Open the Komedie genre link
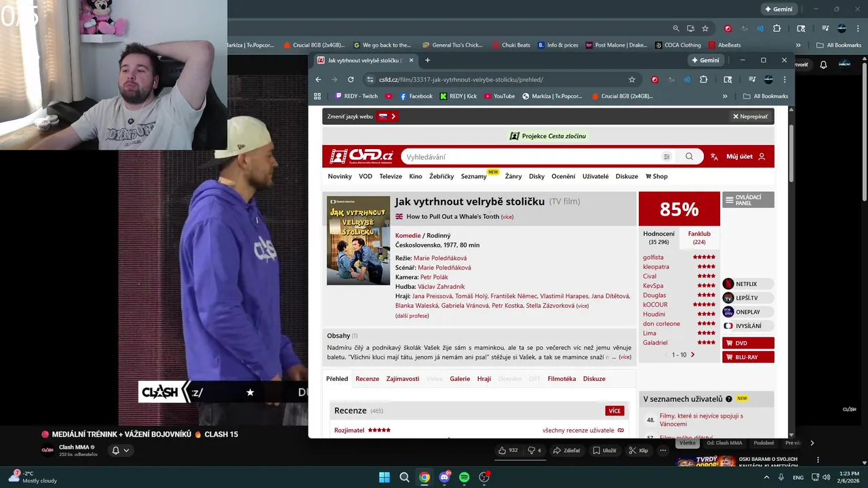Screen dimensions: 868x488 408,236
